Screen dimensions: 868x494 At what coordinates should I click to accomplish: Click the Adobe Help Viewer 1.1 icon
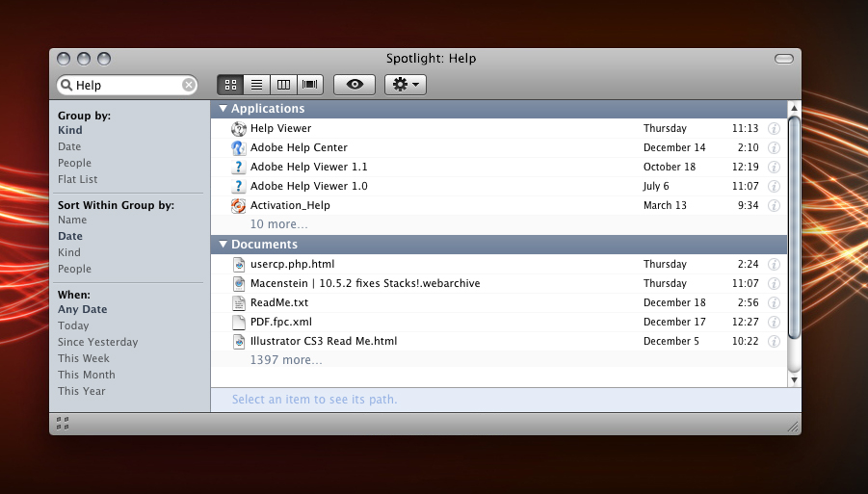(239, 167)
